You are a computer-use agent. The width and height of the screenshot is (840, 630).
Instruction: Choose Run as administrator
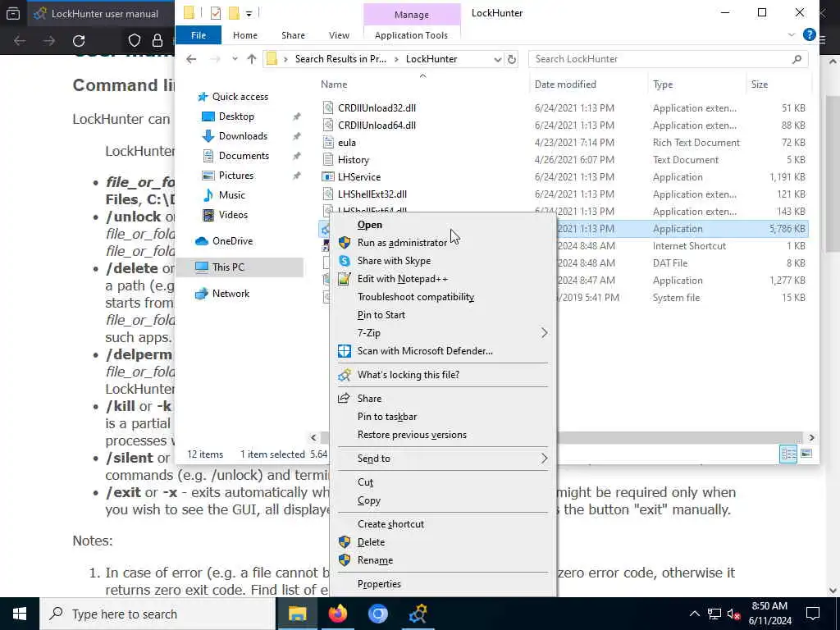pyautogui.click(x=402, y=243)
